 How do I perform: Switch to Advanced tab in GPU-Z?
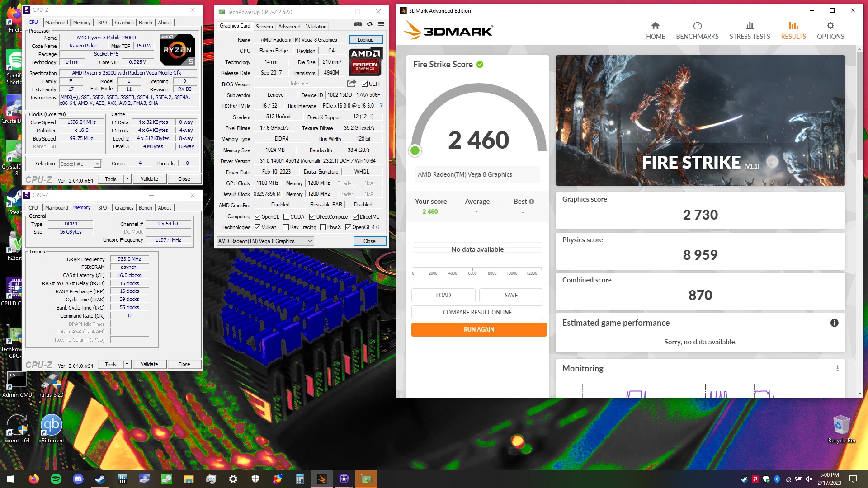click(289, 27)
